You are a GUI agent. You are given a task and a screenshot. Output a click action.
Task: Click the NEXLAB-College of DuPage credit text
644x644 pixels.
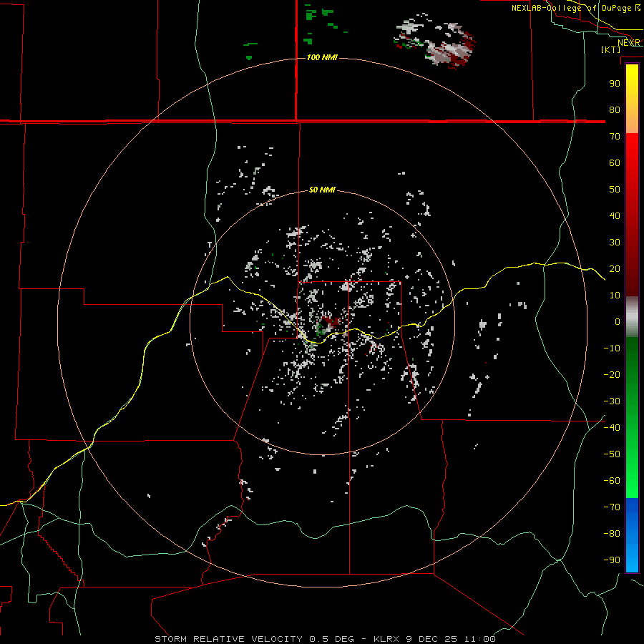[575, 8]
